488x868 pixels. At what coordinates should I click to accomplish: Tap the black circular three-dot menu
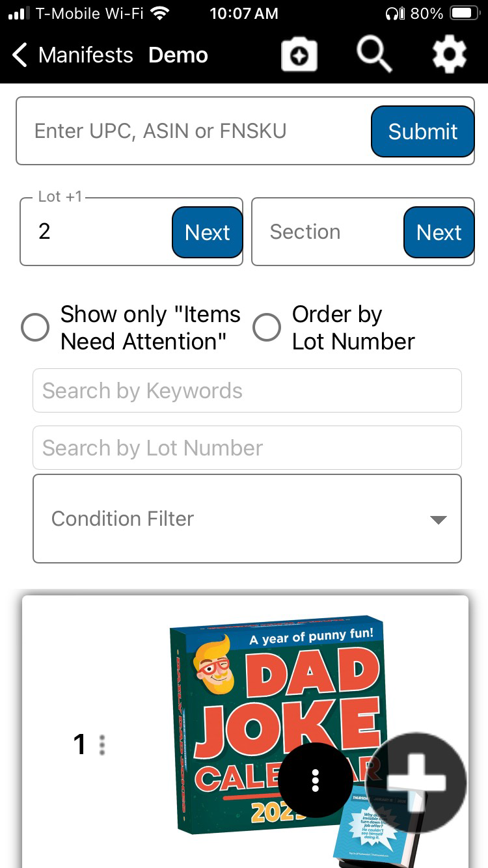pyautogui.click(x=316, y=780)
